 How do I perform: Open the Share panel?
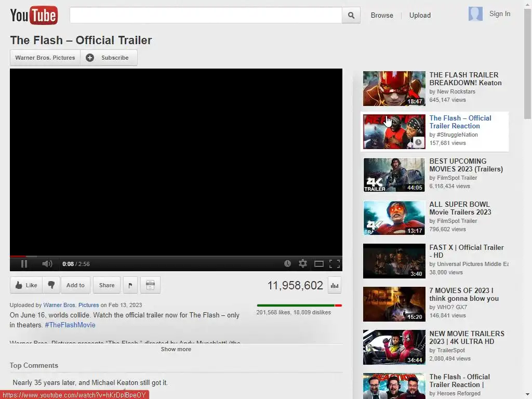point(107,285)
